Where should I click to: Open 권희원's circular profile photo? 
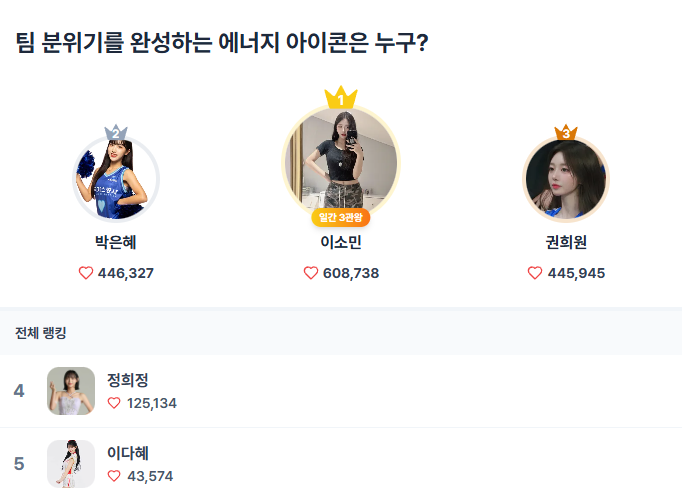tap(566, 180)
